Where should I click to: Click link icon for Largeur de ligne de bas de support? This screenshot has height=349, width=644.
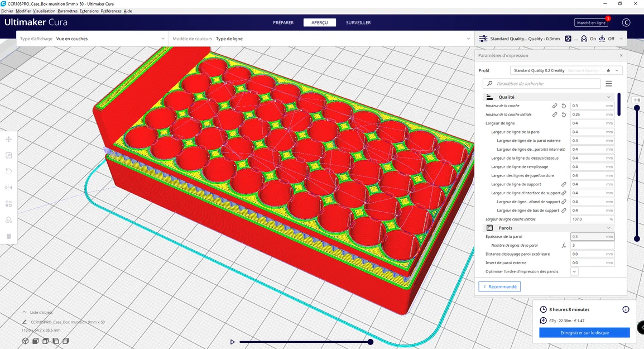click(x=564, y=211)
